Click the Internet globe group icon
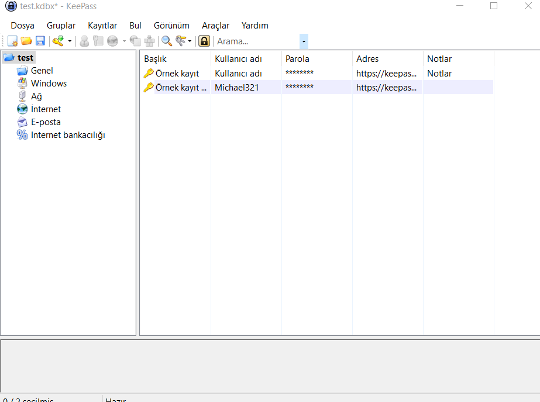This screenshot has width=540, height=402. (x=22, y=109)
